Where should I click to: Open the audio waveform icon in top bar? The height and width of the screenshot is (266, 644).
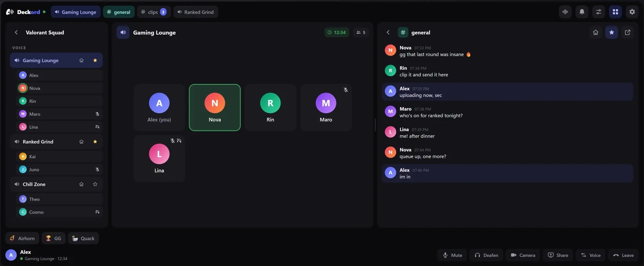coord(565,12)
